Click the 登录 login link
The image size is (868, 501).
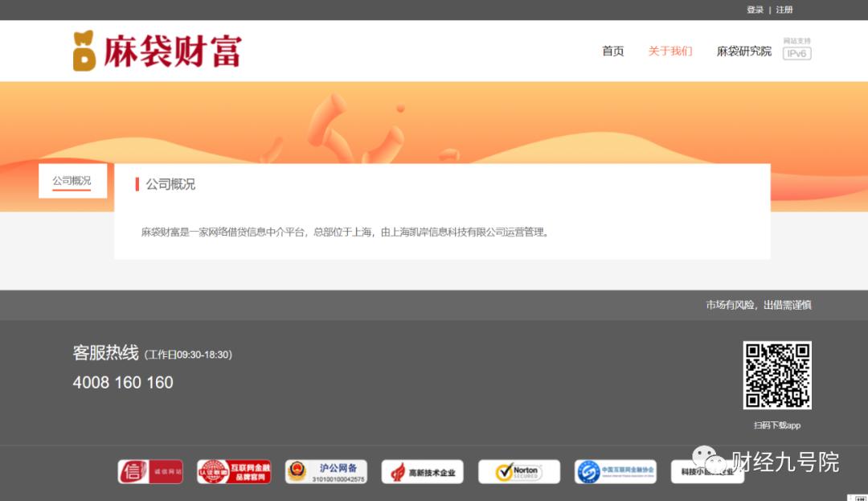tap(755, 10)
